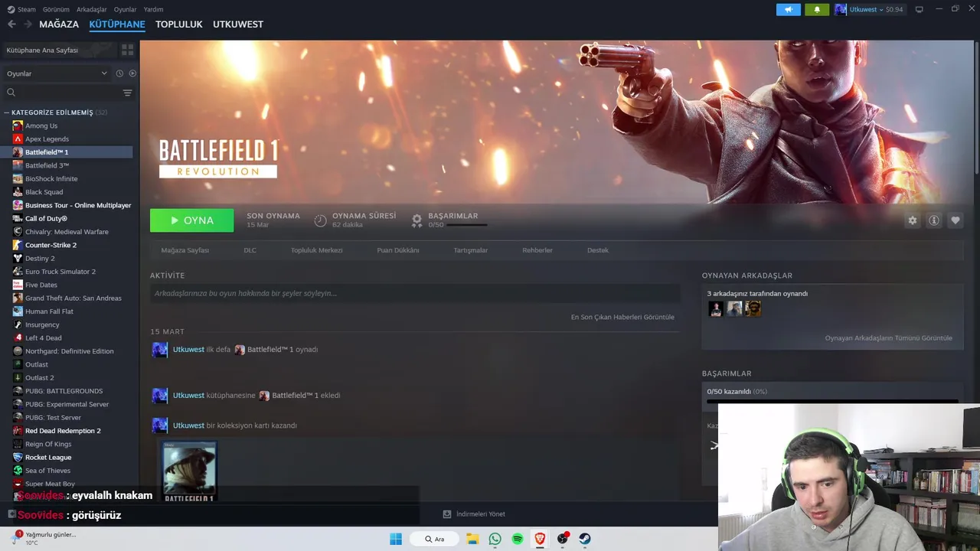The width and height of the screenshot is (980, 551).
Task: Go back with the left arrow
Action: point(11,24)
